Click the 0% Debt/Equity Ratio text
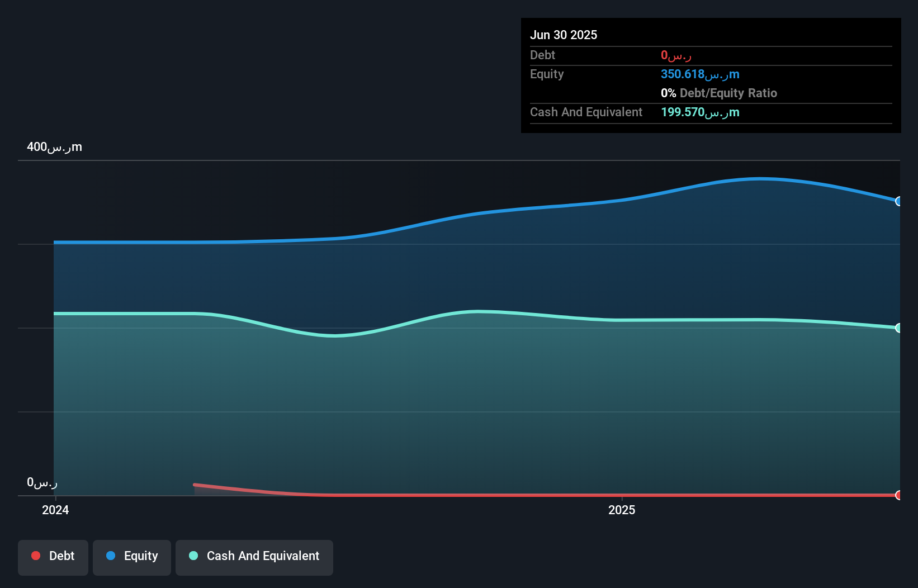 click(x=719, y=93)
